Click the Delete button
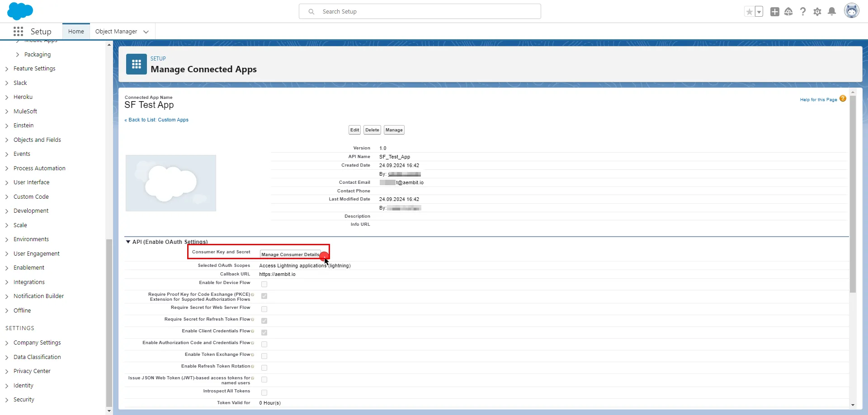 tap(372, 130)
